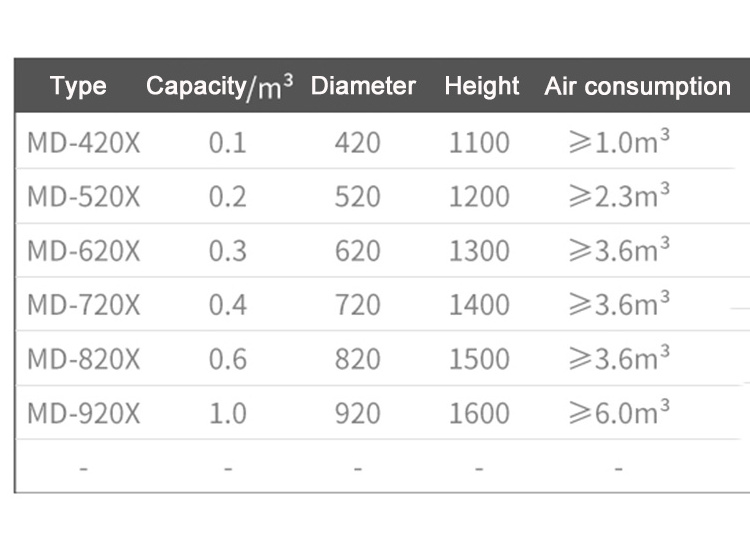Click the 0.6 capacity value
The height and width of the screenshot is (547, 750).
[x=227, y=358]
